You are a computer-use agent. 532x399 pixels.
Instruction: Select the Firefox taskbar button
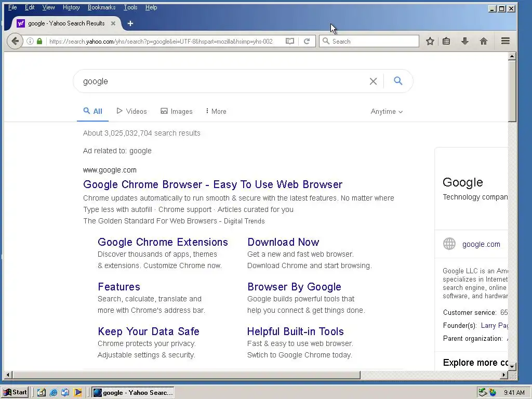click(133, 393)
